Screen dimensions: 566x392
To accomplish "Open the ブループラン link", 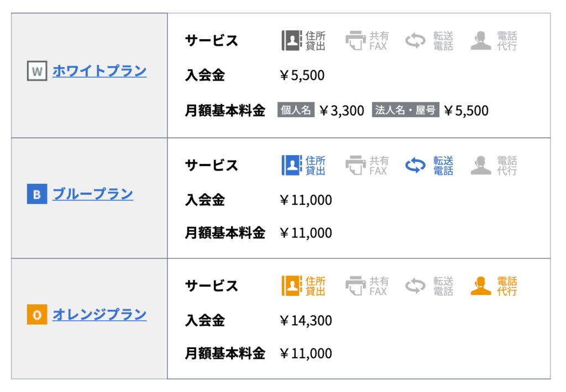I will pos(93,194).
